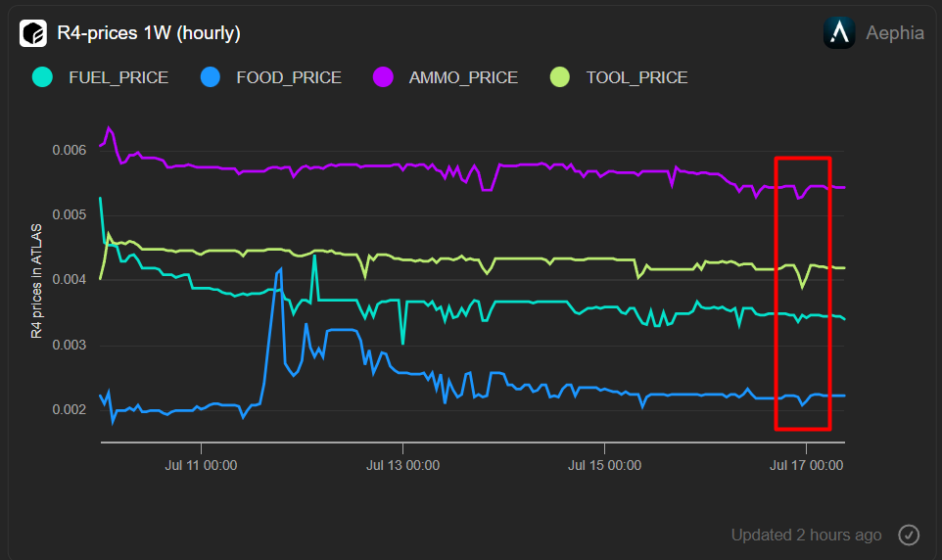Click the R4 prices in ATLAS axis title
This screenshot has width=942, height=560.
click(x=36, y=280)
